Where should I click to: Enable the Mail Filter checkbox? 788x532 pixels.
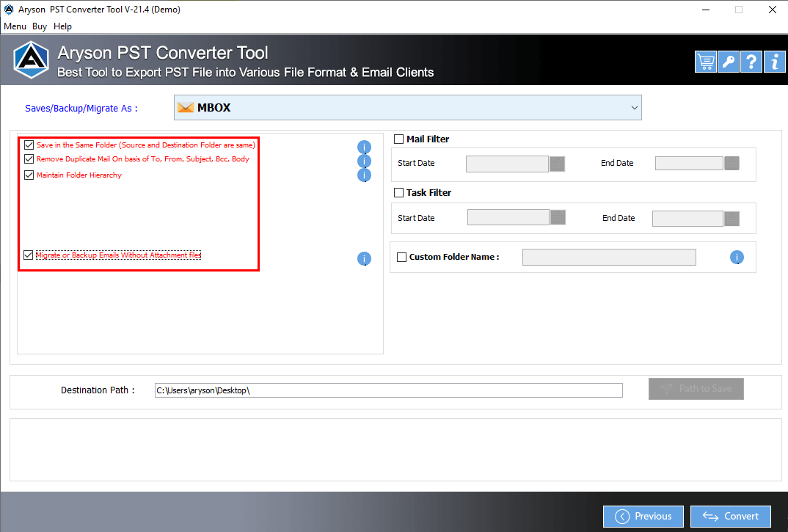[x=399, y=139]
